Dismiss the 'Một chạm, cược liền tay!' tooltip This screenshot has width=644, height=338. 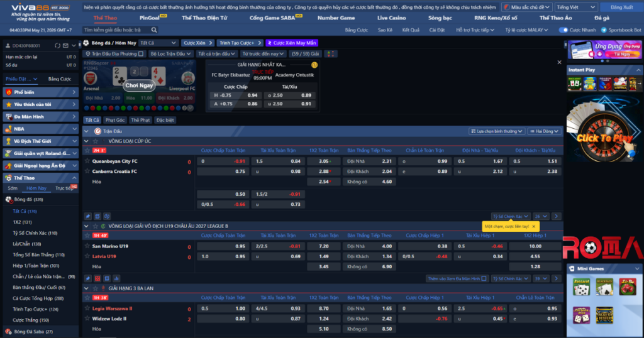point(533,226)
